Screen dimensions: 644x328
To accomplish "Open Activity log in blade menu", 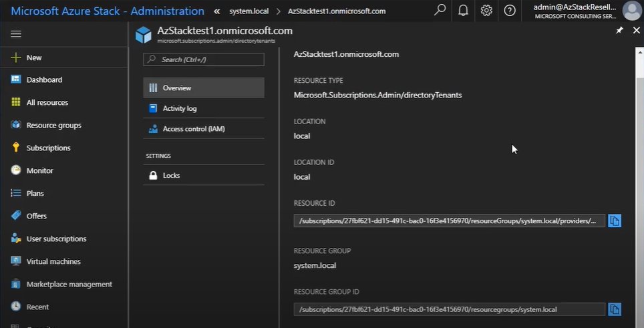I will 204,108.
